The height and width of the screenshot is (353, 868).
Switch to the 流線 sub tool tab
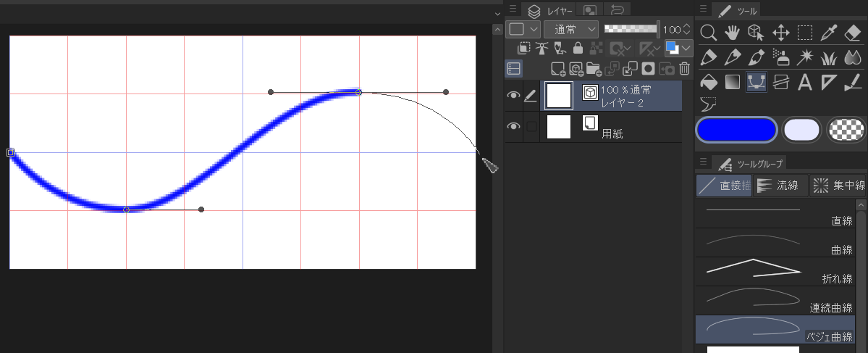click(779, 186)
